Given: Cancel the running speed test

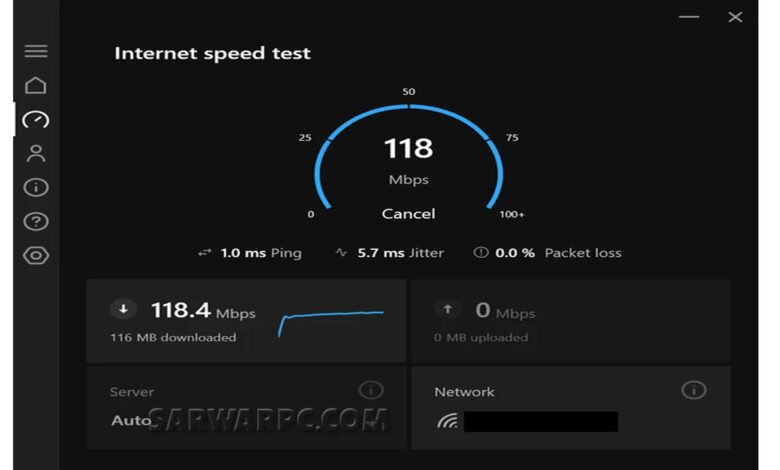Looking at the screenshot, I should click(408, 214).
